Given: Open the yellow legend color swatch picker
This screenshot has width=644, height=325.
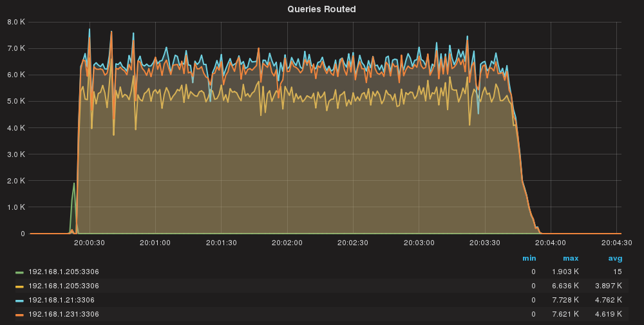Looking at the screenshot, I should (x=19, y=286).
